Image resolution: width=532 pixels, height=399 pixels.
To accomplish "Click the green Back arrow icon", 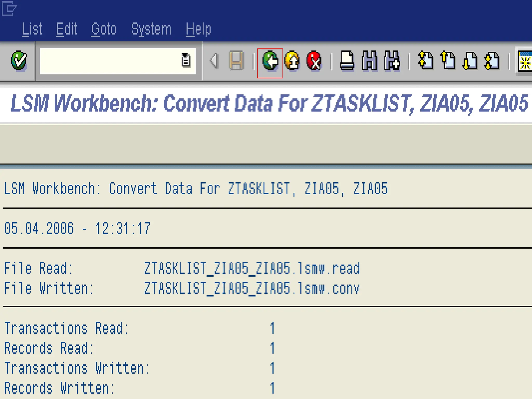I will coord(270,61).
